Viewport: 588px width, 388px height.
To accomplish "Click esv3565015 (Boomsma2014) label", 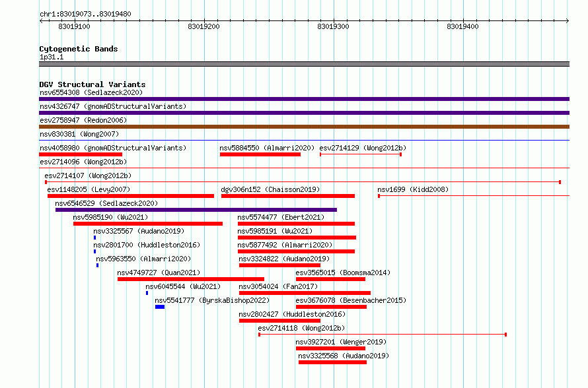I will click(343, 273).
